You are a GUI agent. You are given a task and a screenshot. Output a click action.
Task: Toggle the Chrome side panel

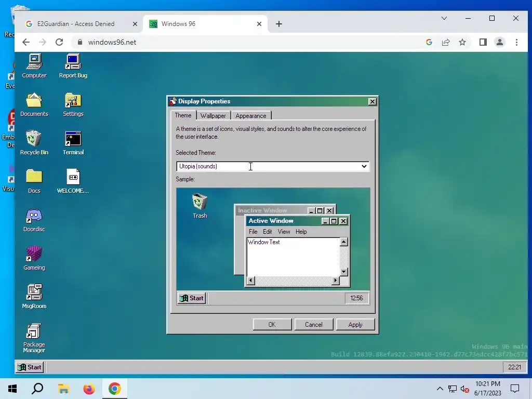483,42
